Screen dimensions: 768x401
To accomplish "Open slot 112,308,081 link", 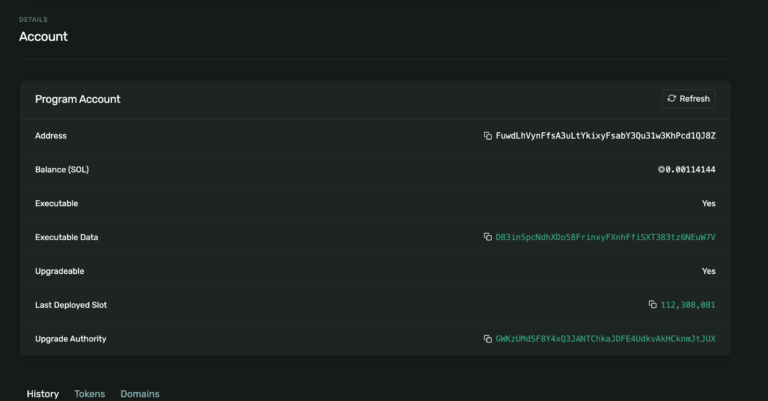I will pyautogui.click(x=688, y=305).
